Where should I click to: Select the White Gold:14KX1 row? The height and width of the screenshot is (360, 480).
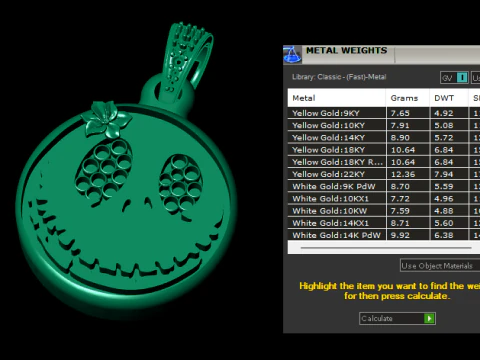[384, 223]
